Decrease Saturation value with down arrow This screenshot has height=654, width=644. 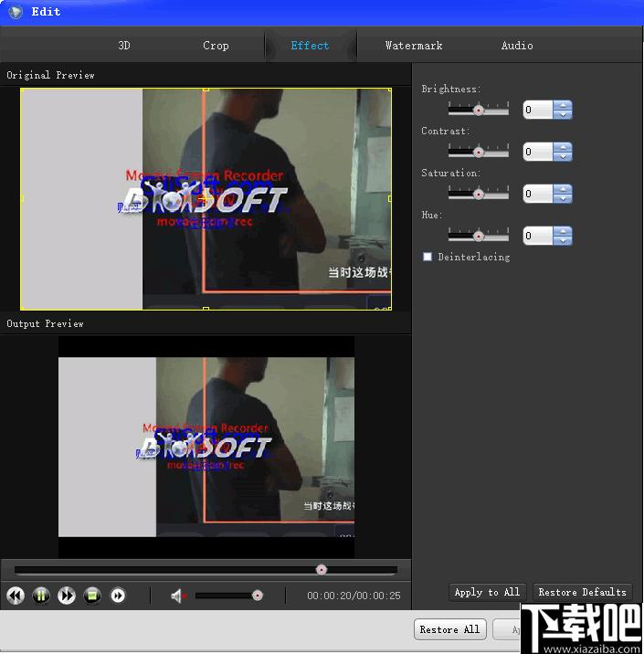(x=563, y=198)
